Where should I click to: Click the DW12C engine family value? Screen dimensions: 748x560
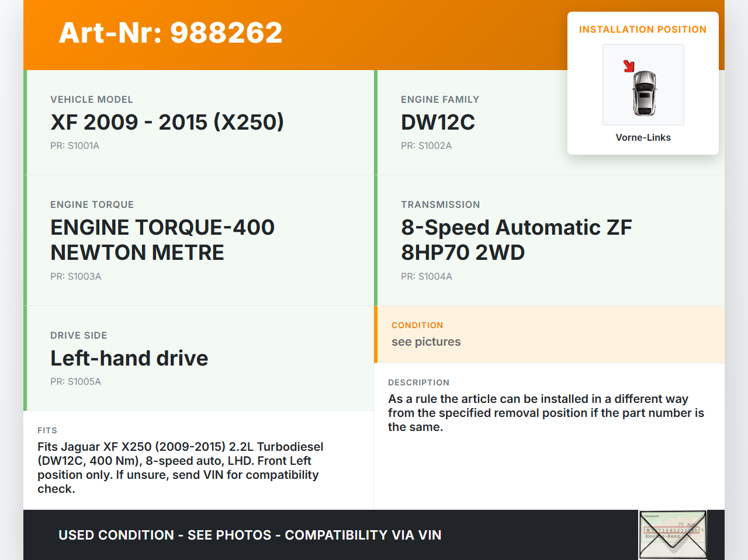(x=438, y=122)
